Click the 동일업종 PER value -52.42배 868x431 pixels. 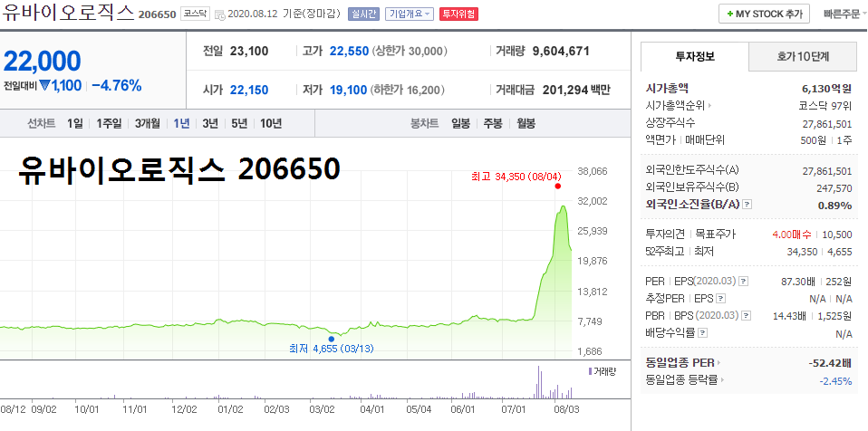[x=829, y=363]
